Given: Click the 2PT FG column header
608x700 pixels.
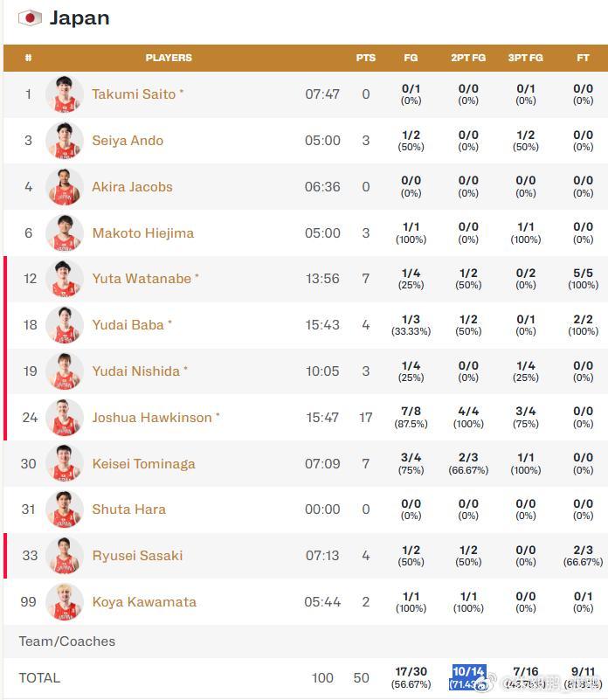Looking at the screenshot, I should tap(468, 58).
